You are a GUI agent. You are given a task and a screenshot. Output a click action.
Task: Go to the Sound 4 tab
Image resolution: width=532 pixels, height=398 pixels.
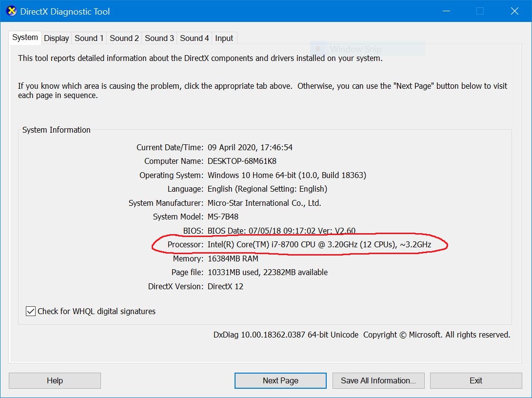click(x=195, y=39)
